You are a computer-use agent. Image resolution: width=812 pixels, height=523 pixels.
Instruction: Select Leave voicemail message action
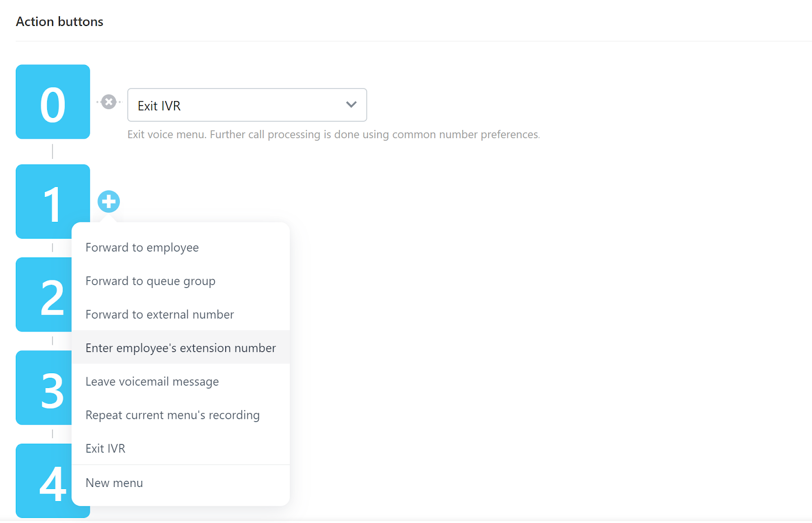[152, 381]
